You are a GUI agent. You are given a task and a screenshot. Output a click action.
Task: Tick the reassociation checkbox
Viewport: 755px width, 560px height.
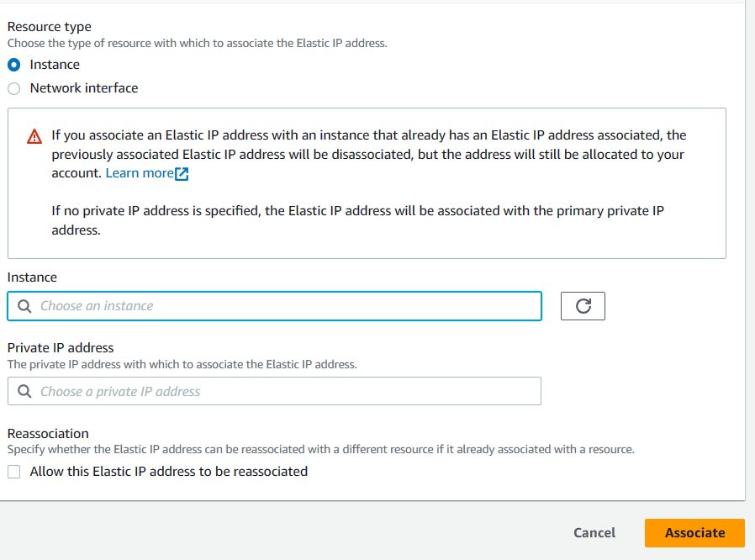click(x=14, y=472)
